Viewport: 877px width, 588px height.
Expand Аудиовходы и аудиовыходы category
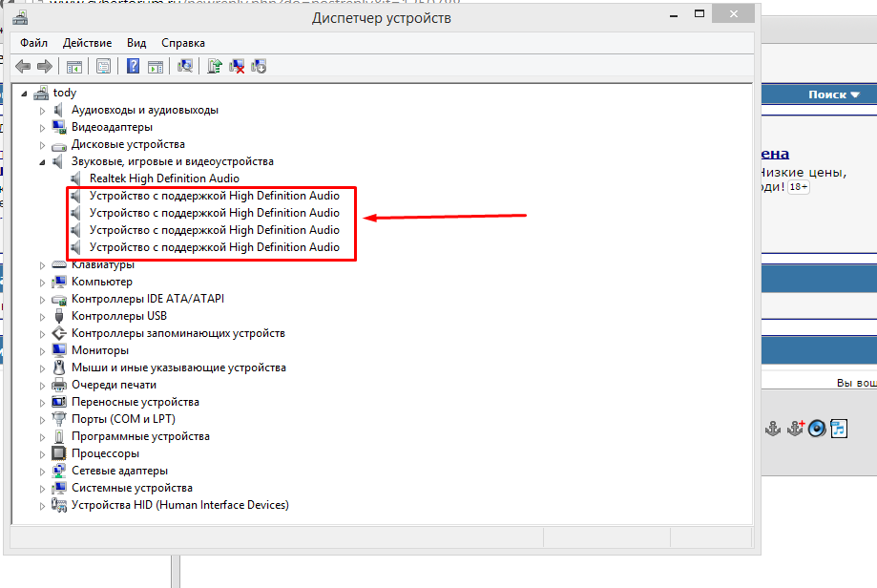(x=43, y=111)
